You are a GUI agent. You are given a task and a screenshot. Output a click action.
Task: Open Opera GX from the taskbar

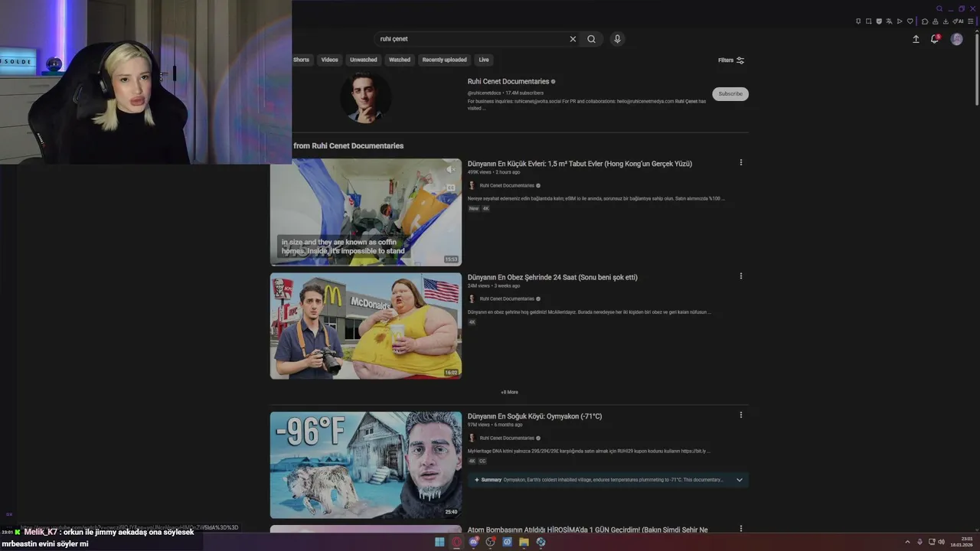pos(457,542)
